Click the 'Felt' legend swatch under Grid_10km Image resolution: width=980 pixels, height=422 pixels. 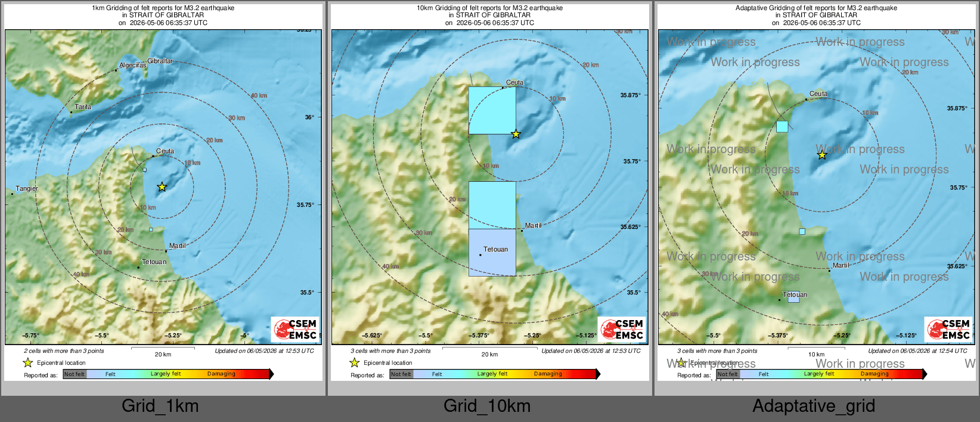tap(437, 374)
